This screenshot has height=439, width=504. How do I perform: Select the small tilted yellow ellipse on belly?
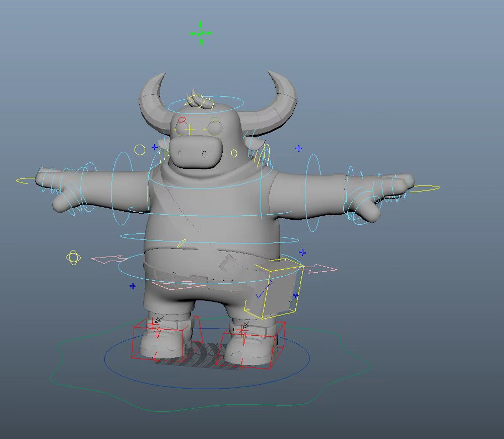[x=181, y=243]
